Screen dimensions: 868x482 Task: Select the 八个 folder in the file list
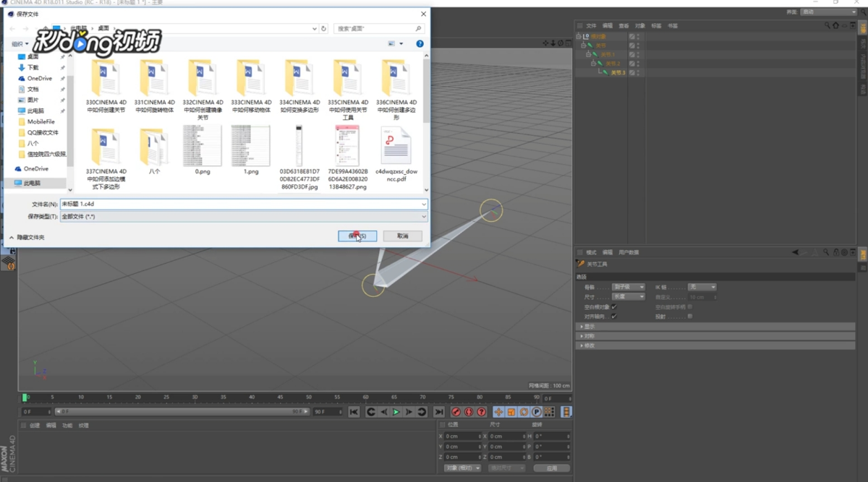(x=154, y=151)
